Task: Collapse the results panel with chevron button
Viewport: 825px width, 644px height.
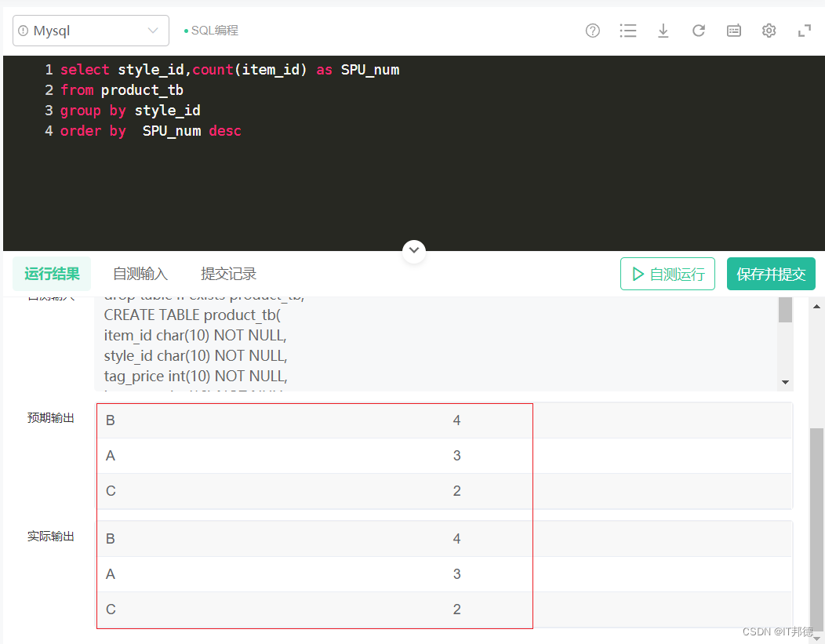Action: (414, 251)
